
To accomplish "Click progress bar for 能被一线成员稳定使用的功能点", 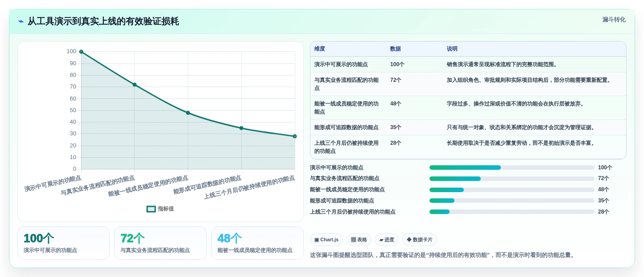I will point(512,190).
